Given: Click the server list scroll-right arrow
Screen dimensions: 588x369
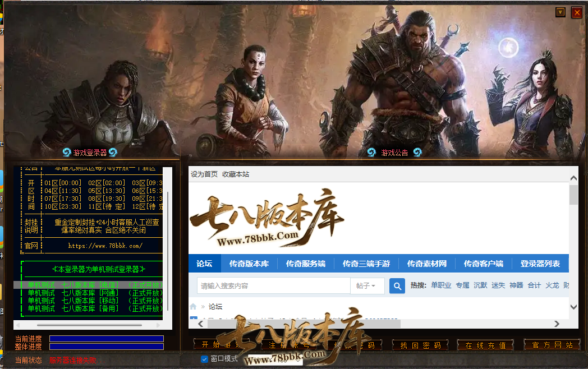Looking at the screenshot, I should 158,325.
